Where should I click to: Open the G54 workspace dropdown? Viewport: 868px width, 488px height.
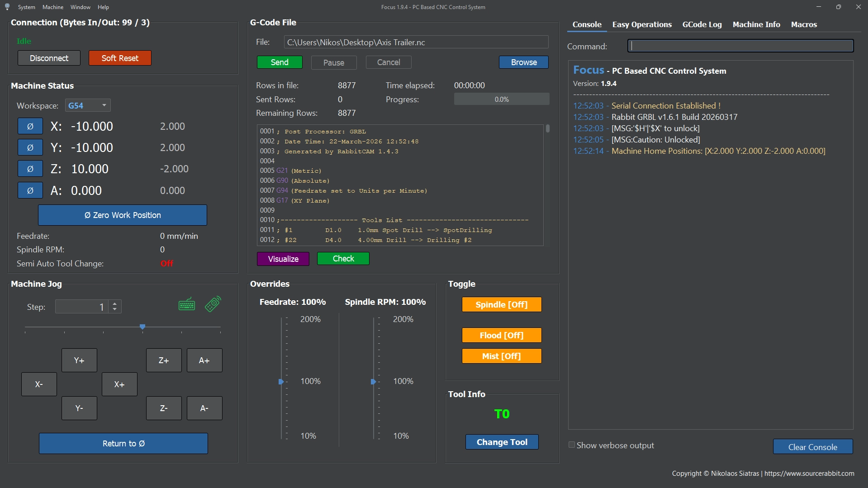pos(88,105)
